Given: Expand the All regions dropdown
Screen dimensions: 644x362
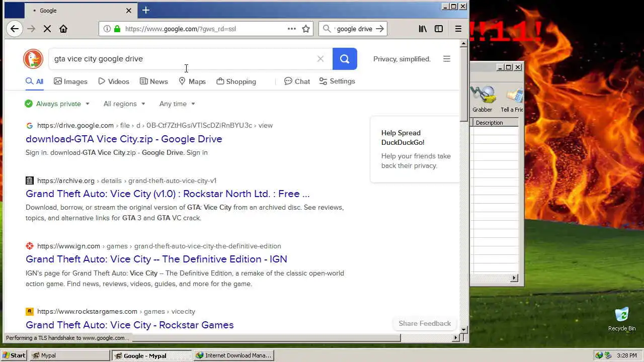Looking at the screenshot, I should (x=124, y=104).
